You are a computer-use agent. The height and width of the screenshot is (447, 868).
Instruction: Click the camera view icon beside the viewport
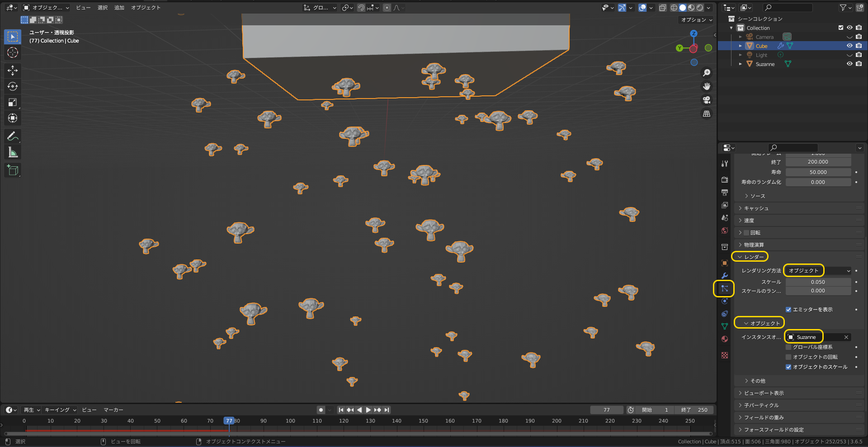pyautogui.click(x=707, y=100)
